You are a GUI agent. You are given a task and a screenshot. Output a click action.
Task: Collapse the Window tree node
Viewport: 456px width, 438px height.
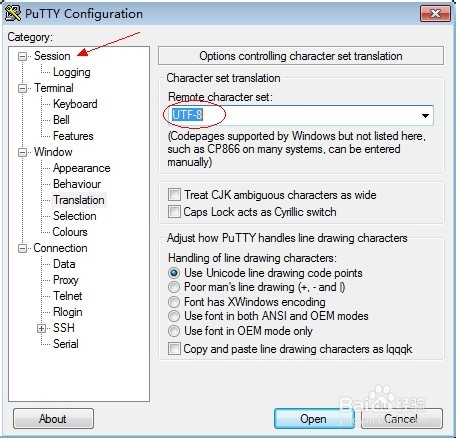click(22, 152)
